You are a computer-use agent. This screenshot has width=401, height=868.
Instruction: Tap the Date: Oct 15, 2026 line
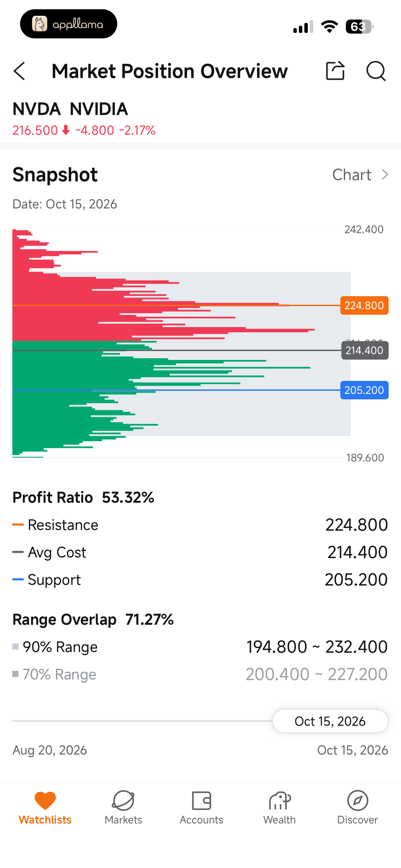click(x=65, y=204)
